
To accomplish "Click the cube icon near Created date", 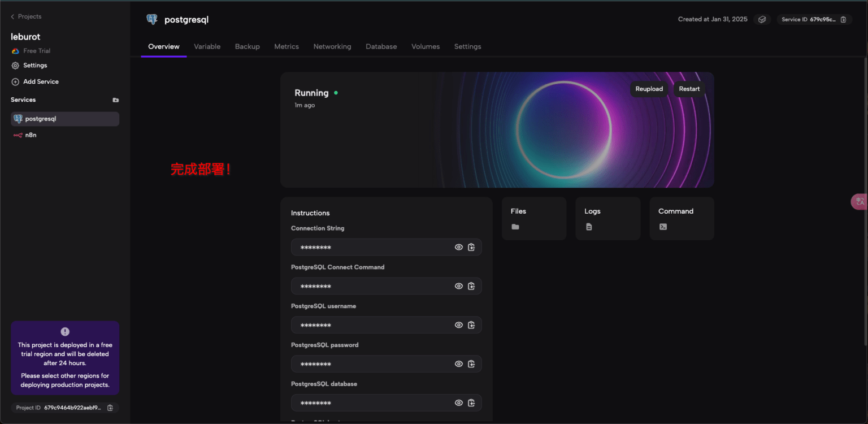I will [x=762, y=19].
